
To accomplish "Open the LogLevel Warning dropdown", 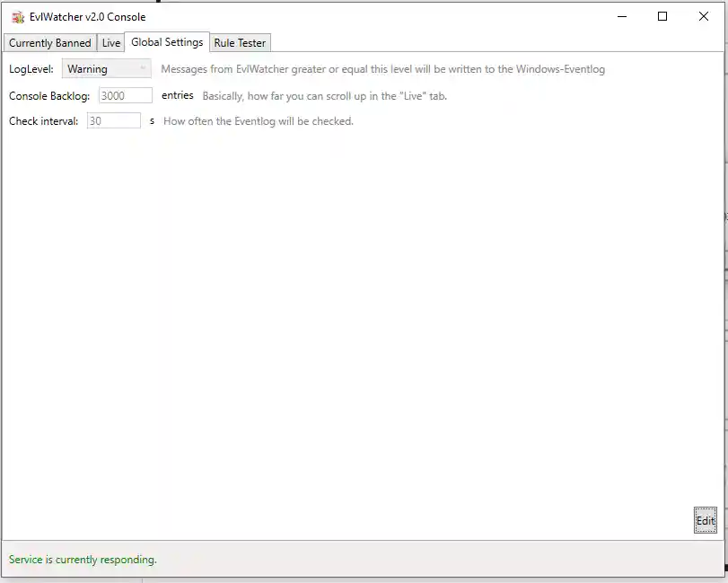I will click(x=106, y=69).
